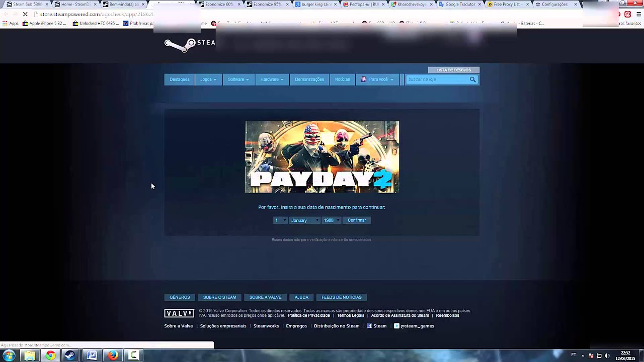Open the Sobre a Valve footer link
This screenshot has width=644, height=362.
click(179, 326)
